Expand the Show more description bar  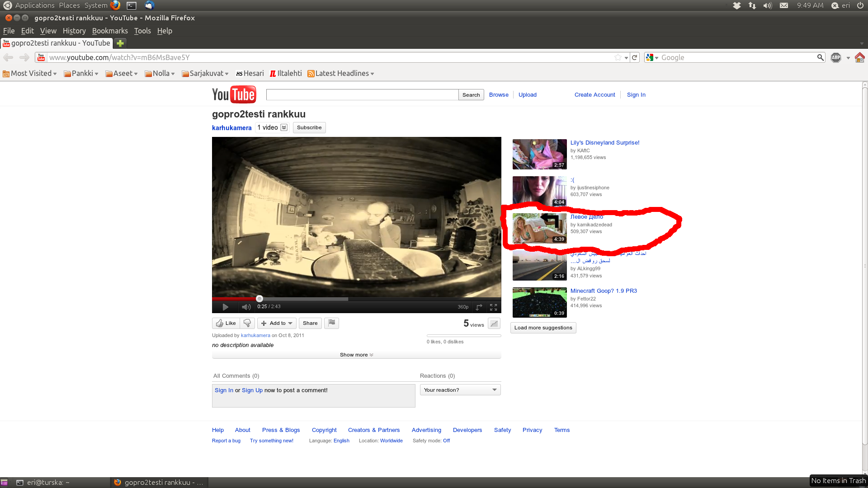point(356,355)
